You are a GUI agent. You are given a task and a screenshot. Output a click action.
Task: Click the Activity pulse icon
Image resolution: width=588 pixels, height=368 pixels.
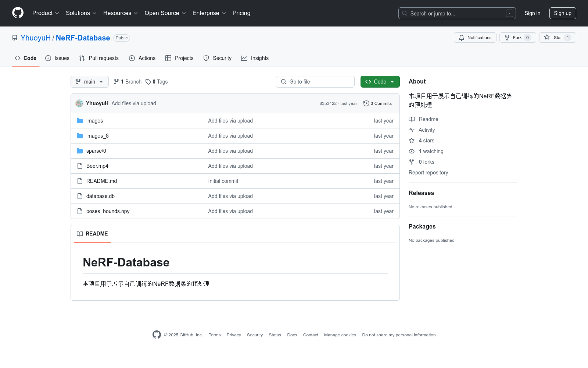[412, 130]
